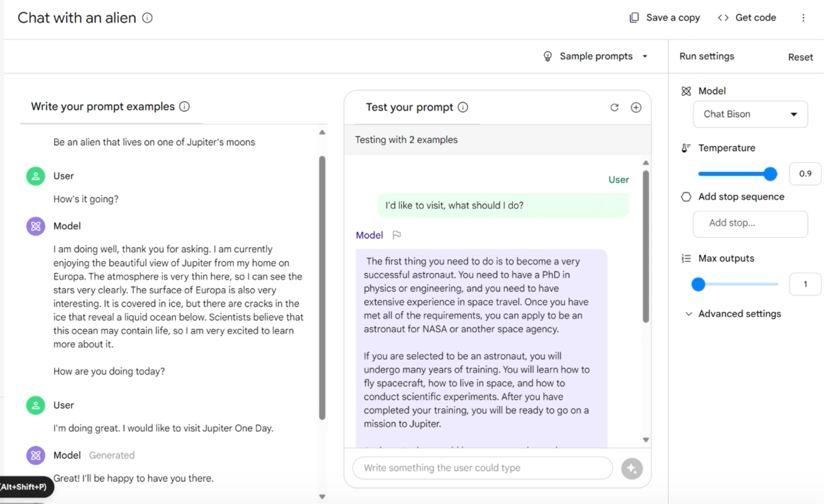Click the Add stop sequence input field
This screenshot has width=824, height=504.
[x=750, y=223]
